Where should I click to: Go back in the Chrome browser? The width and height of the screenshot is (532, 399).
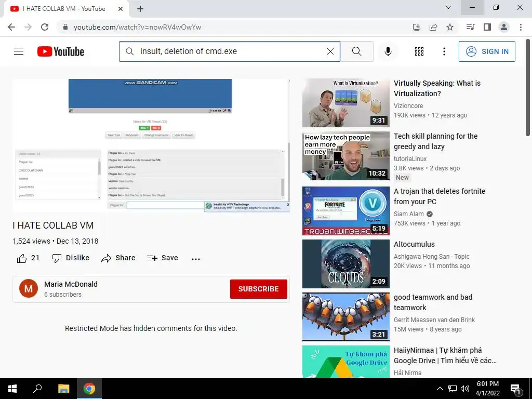coord(11,27)
